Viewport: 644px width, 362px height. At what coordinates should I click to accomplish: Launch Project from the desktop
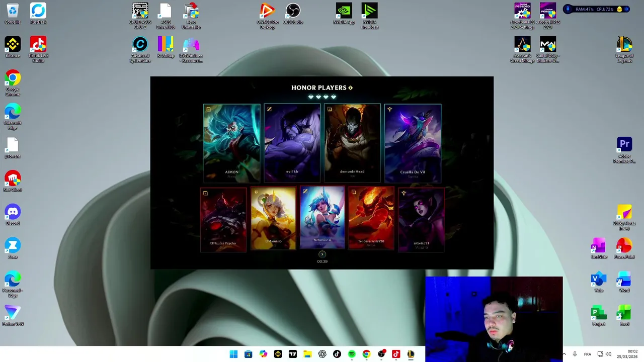pyautogui.click(x=599, y=316)
